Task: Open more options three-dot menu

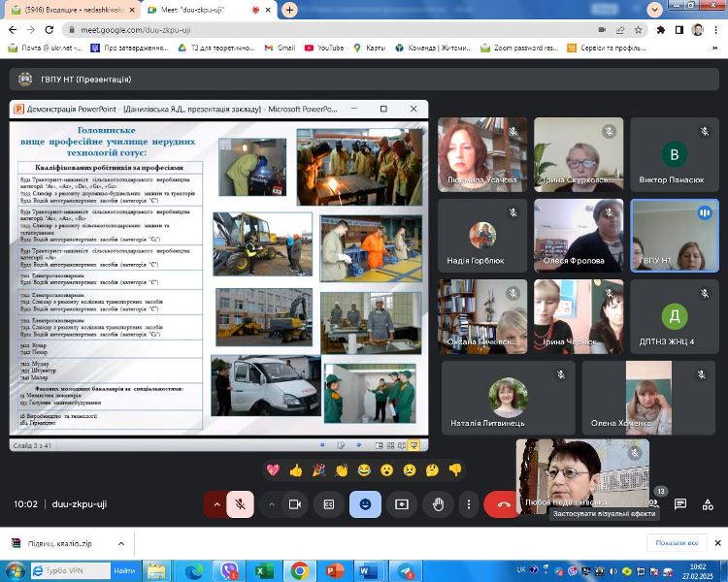Action: coord(469,504)
